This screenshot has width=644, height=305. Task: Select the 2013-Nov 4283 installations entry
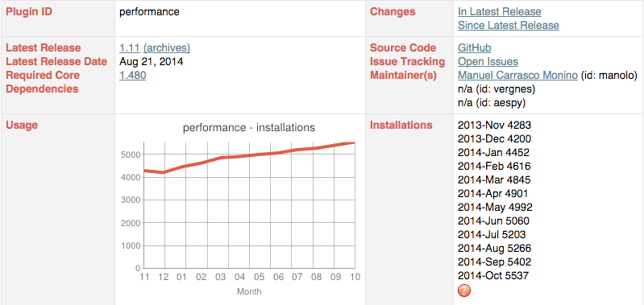tap(495, 125)
